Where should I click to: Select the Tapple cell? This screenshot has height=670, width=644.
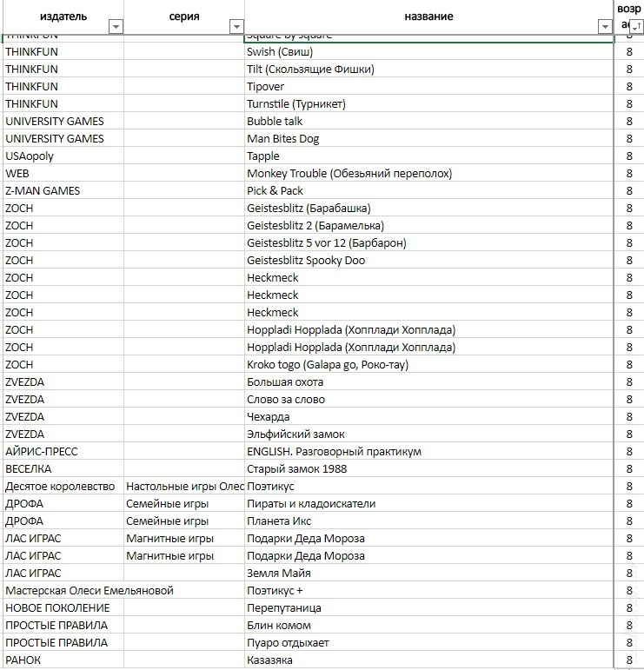point(429,156)
